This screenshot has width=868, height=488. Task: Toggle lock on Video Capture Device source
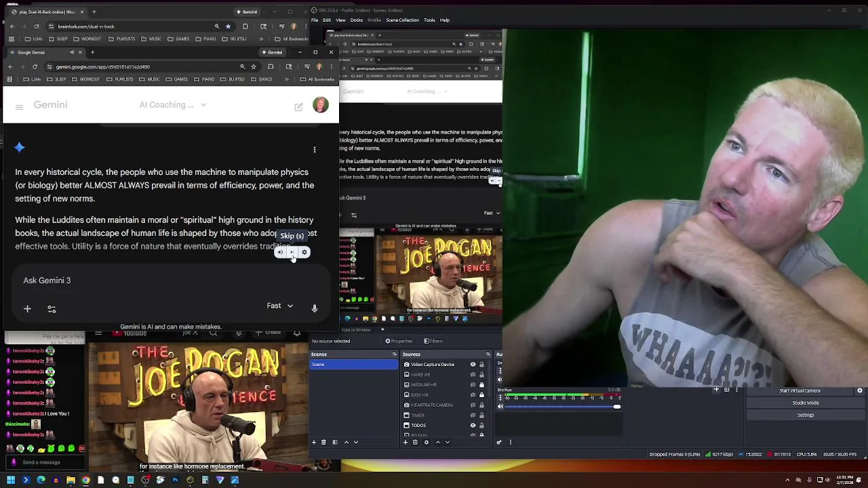click(x=481, y=365)
